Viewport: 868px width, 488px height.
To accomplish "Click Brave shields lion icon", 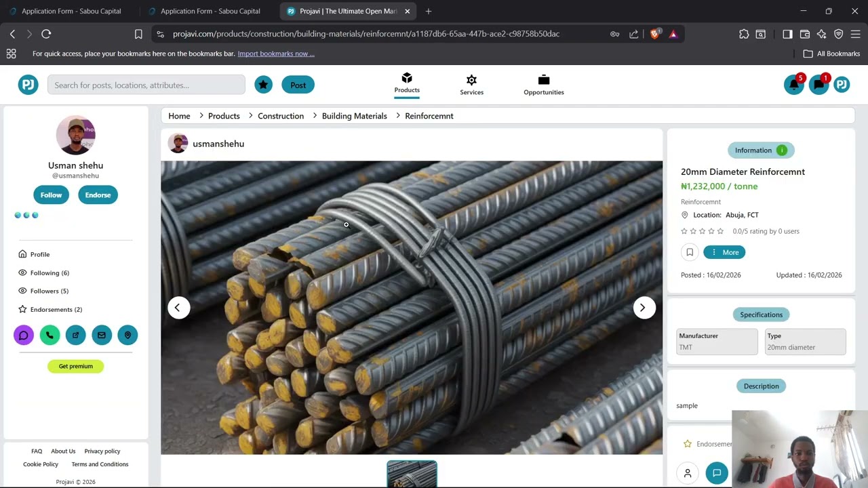I will pyautogui.click(x=654, y=34).
